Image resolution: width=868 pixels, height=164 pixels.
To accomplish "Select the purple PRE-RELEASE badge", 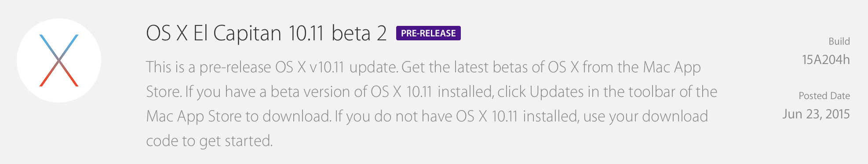I will coord(428,33).
